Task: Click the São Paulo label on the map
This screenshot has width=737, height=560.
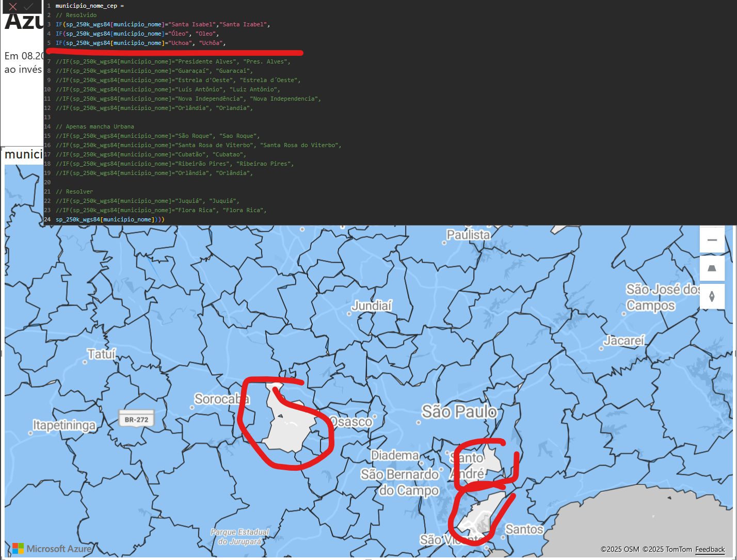Action: (460, 412)
